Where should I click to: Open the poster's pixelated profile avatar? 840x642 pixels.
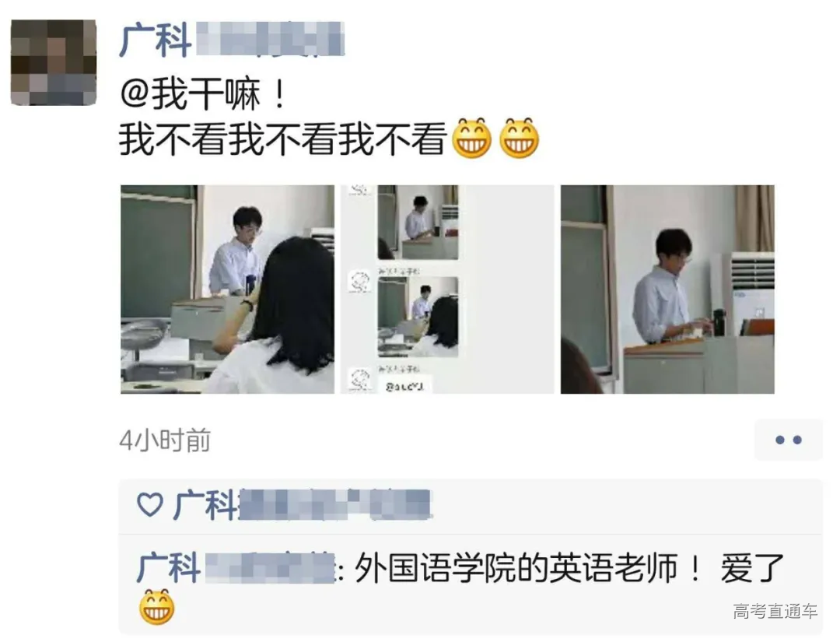pos(54,62)
